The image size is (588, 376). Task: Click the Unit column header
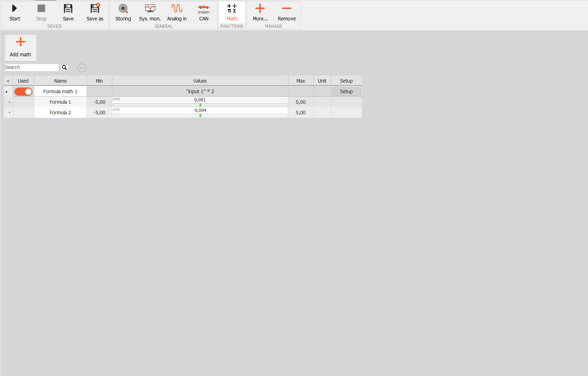point(322,81)
